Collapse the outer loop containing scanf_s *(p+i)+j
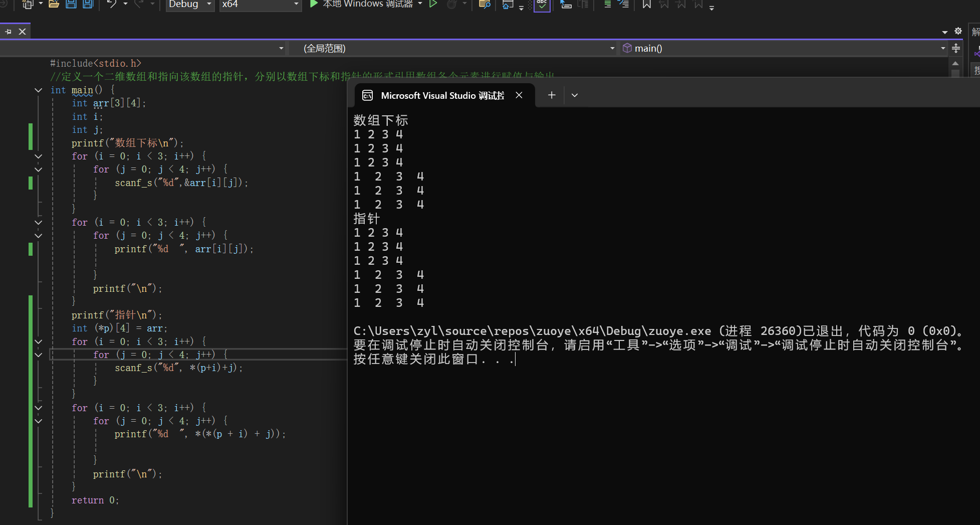980x525 pixels. tap(39, 342)
